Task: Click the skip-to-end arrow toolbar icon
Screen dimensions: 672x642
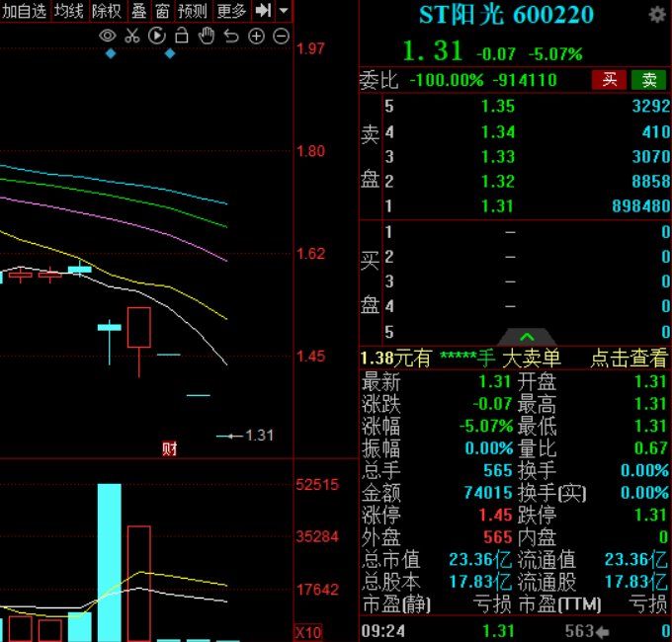Action: click(x=263, y=10)
